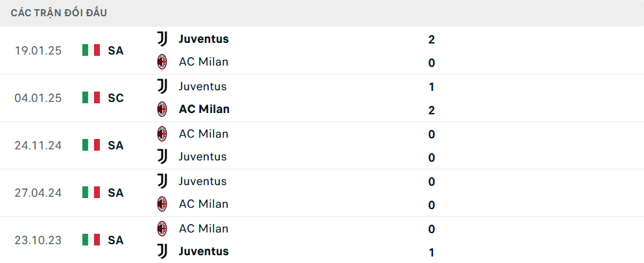Click the 19.01.25 match date
The image size is (644, 263).
click(x=38, y=51)
